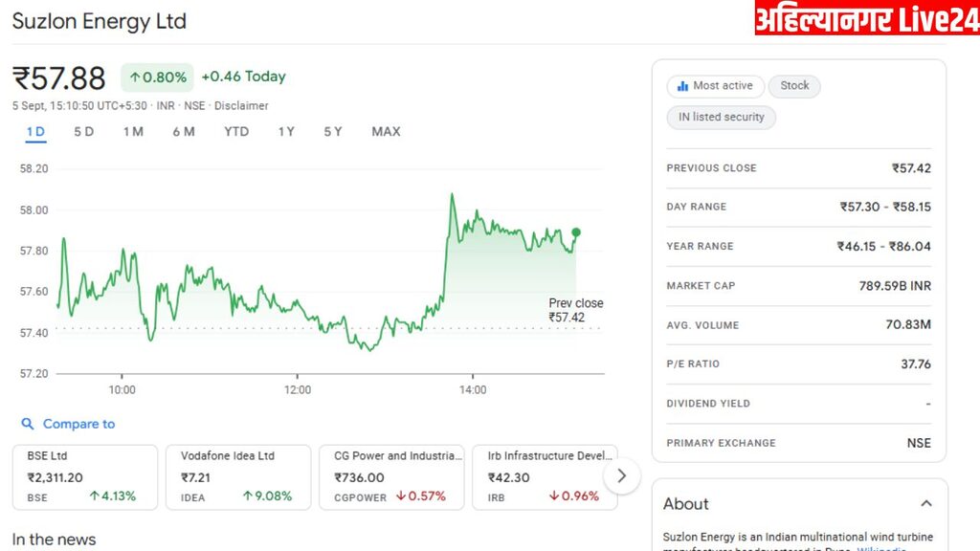The width and height of the screenshot is (980, 551).
Task: Switch to the 1 M chart tab
Action: click(x=133, y=132)
